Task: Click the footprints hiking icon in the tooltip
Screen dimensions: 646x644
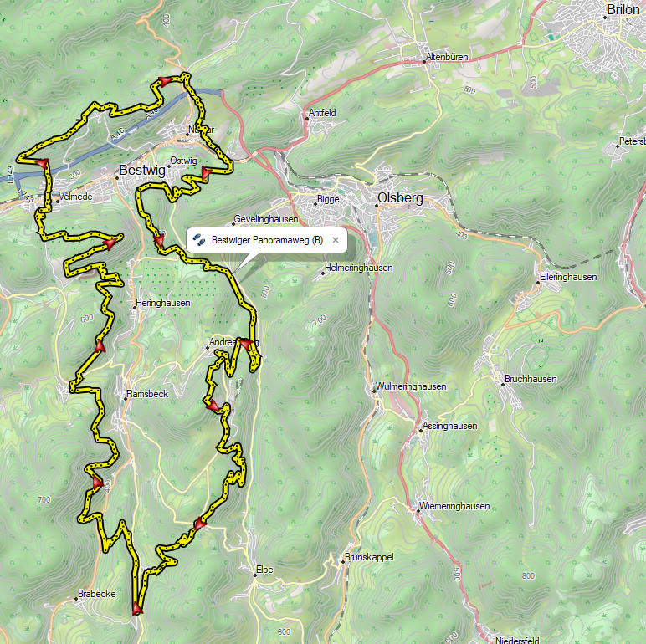Action: point(199,240)
